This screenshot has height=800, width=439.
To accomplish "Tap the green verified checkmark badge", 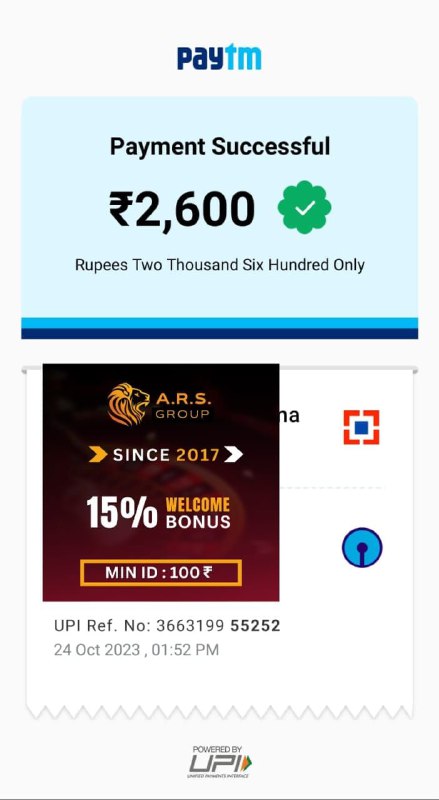I will tap(304, 207).
